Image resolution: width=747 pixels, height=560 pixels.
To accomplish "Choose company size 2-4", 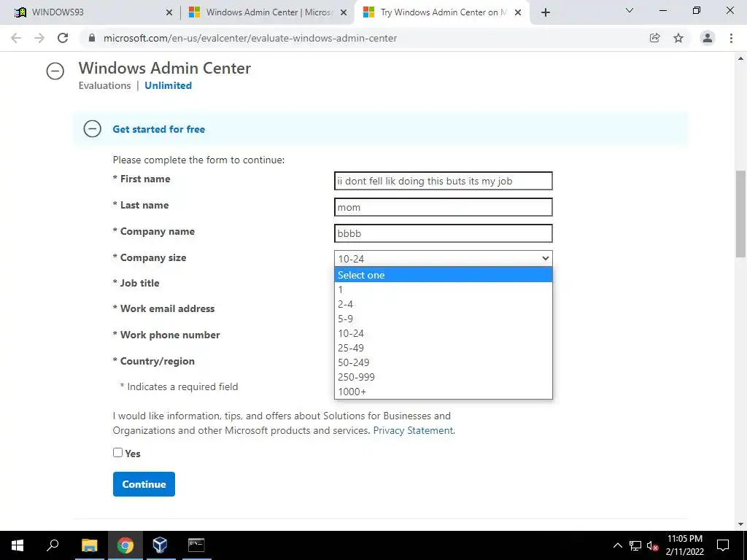I will click(443, 304).
